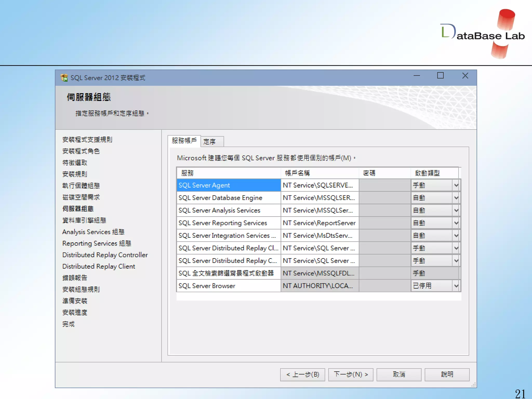
Task: Click the 取消 cancel button
Action: (399, 375)
